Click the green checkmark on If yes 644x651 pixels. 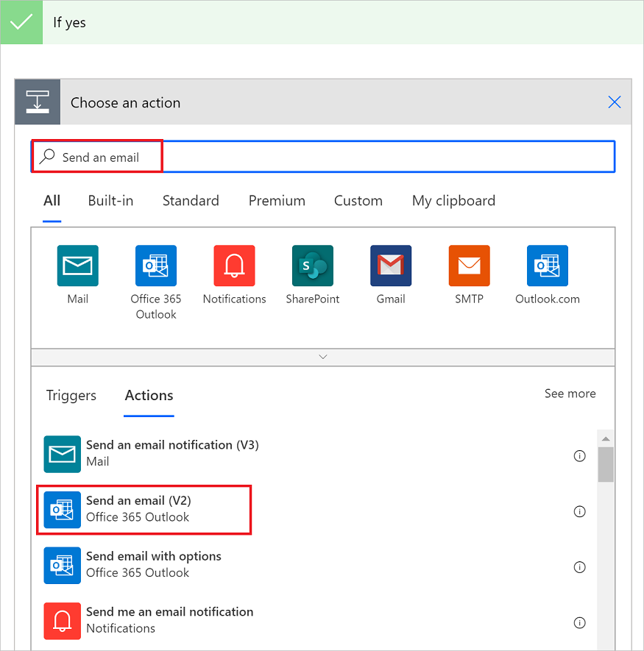click(21, 22)
